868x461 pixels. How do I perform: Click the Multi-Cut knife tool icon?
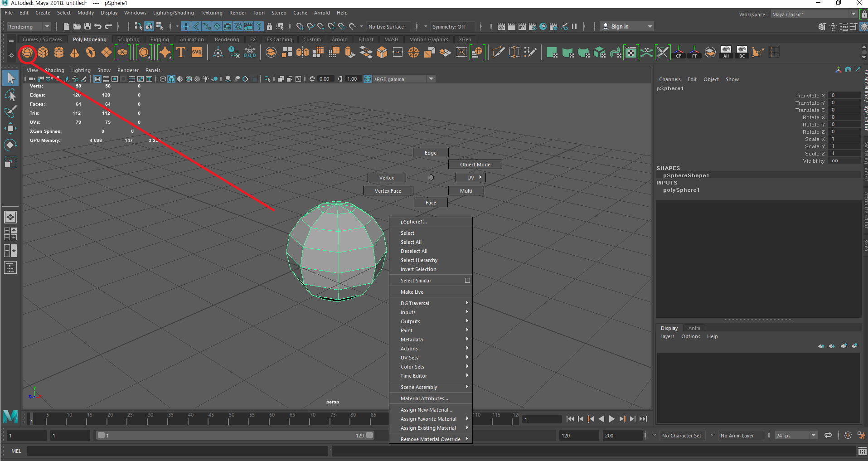coord(499,53)
